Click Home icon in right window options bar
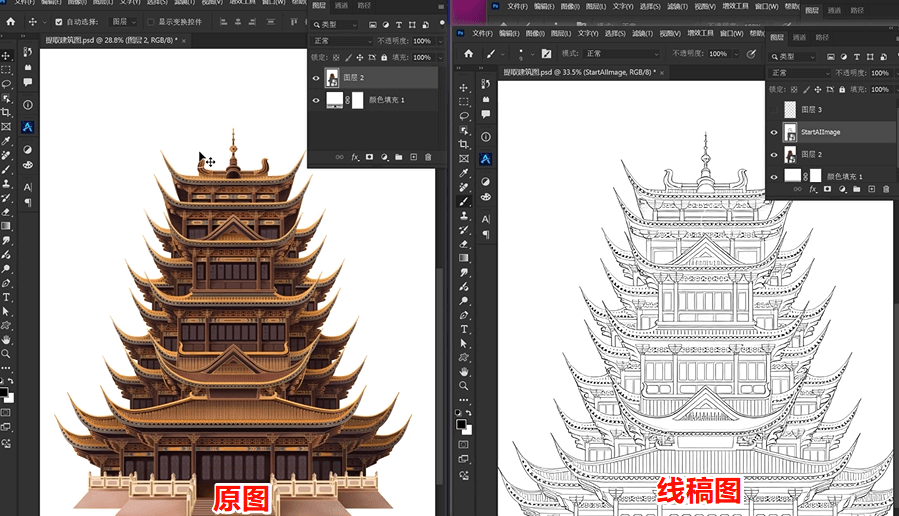The width and height of the screenshot is (899, 516). (x=468, y=53)
